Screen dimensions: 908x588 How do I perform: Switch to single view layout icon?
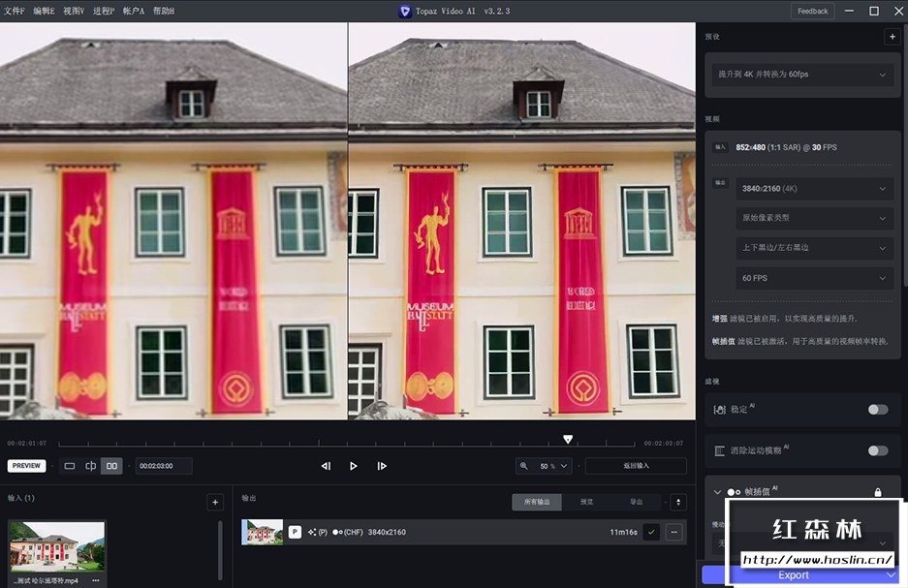(70, 466)
